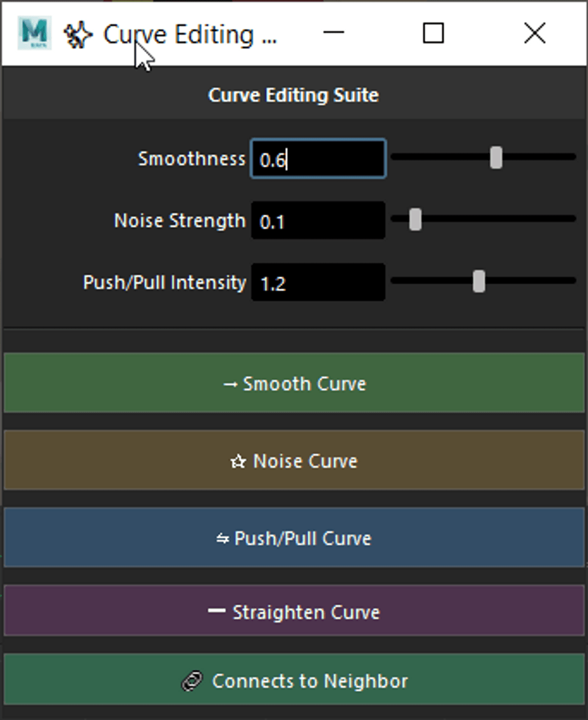Click the Curve Editing window title text
588x720 pixels.
pos(190,35)
